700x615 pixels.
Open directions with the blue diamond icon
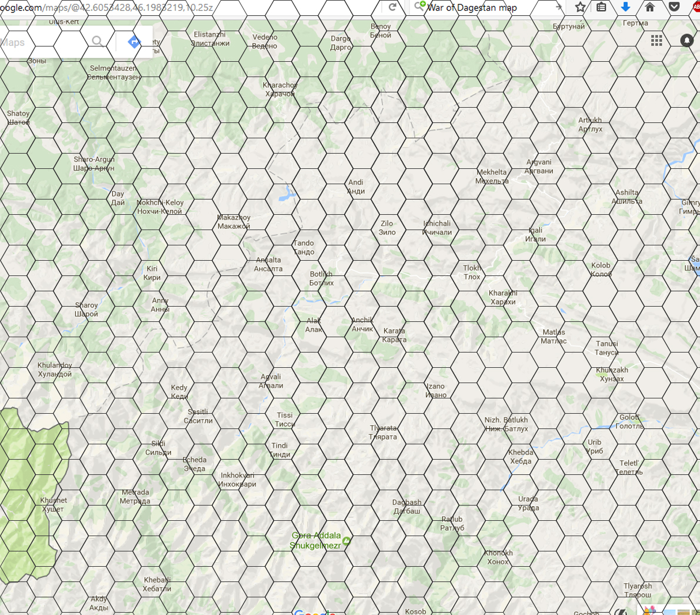pyautogui.click(x=134, y=42)
